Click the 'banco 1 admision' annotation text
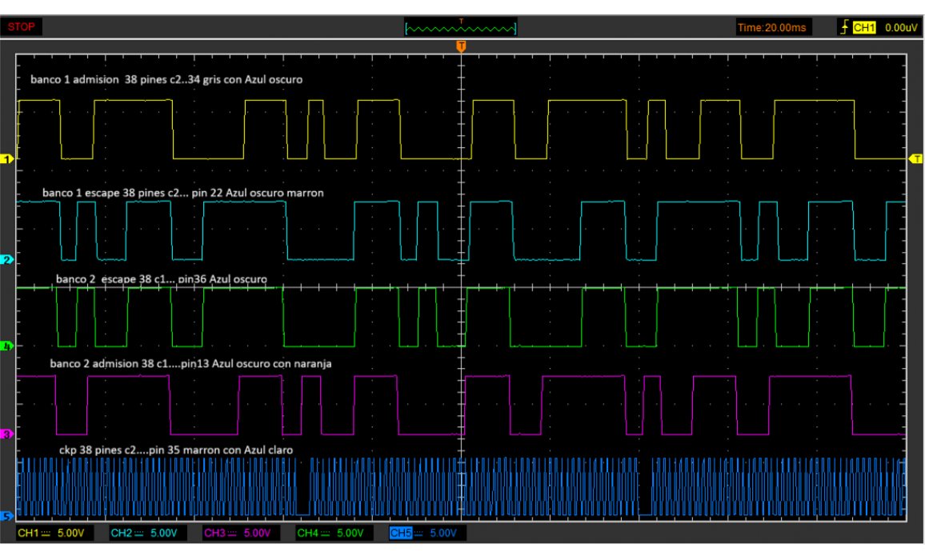This screenshot has height=560, width=925. point(166,80)
